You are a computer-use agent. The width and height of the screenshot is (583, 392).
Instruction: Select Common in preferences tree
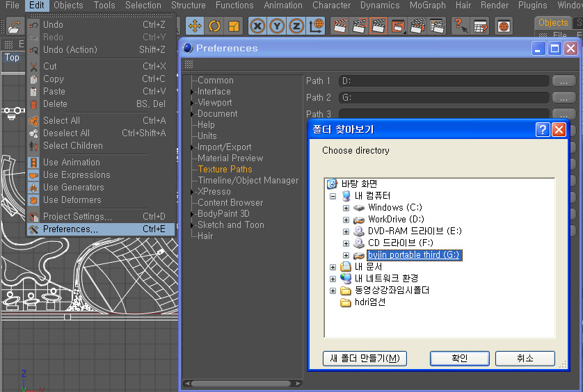(216, 80)
